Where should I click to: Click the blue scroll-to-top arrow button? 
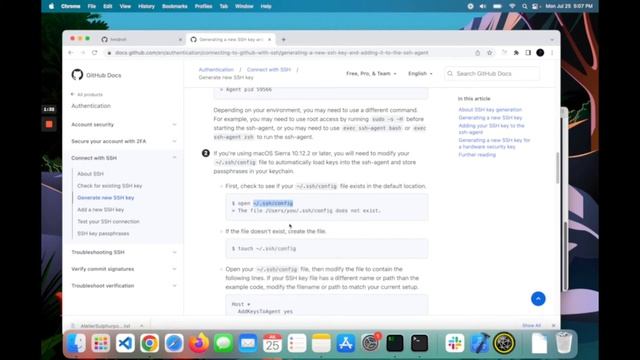(538, 299)
